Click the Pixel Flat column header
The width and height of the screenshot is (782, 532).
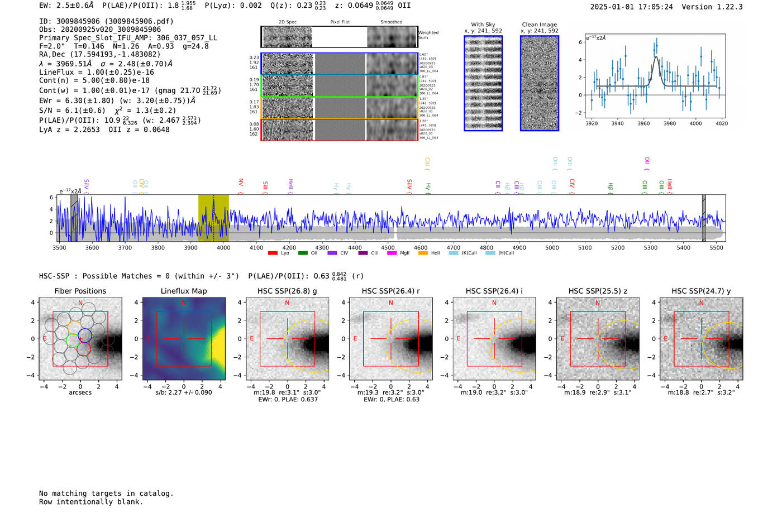[x=340, y=22]
